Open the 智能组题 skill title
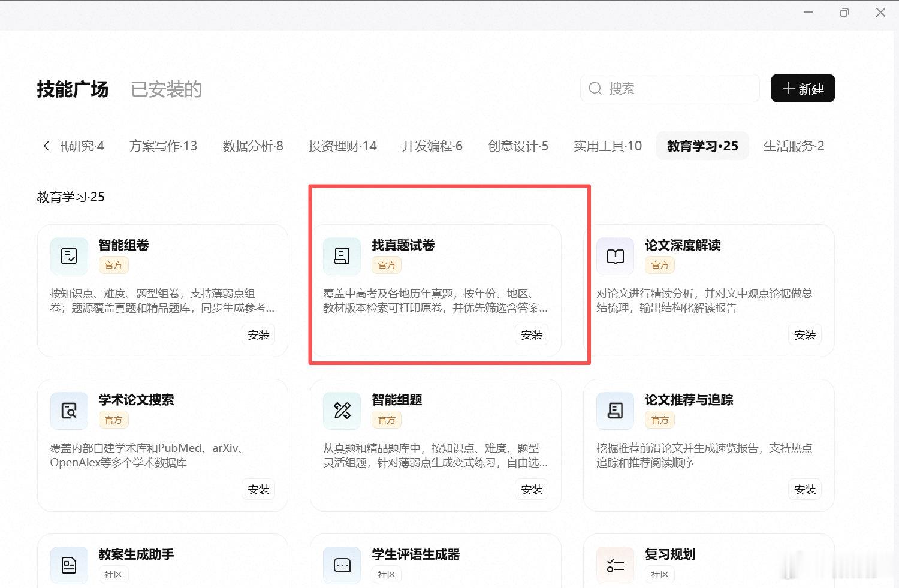This screenshot has height=588, width=899. coord(397,400)
